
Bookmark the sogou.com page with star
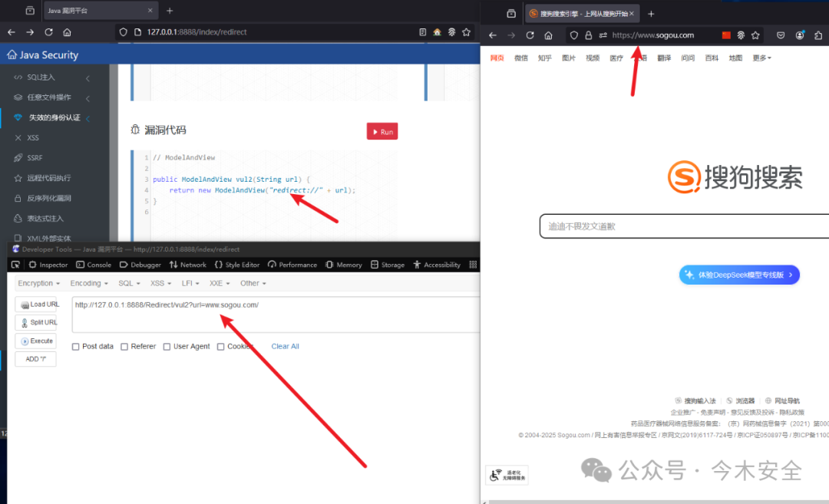755,35
